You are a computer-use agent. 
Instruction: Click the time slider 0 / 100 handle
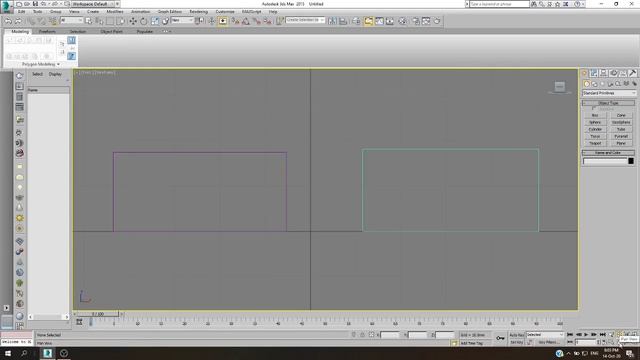(x=98, y=314)
